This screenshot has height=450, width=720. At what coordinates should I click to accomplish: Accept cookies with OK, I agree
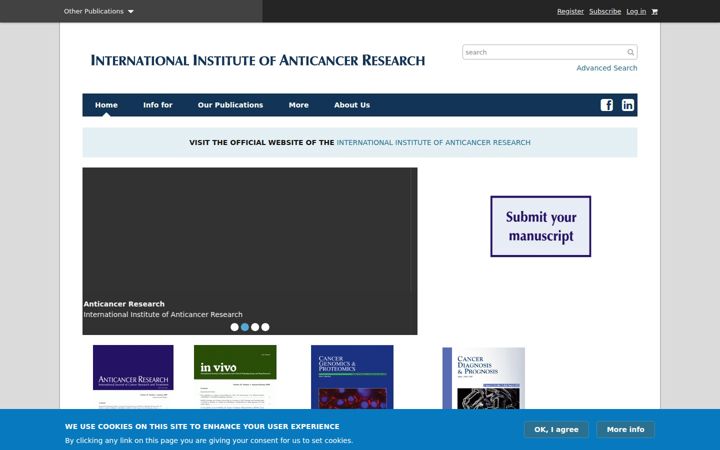(556, 430)
